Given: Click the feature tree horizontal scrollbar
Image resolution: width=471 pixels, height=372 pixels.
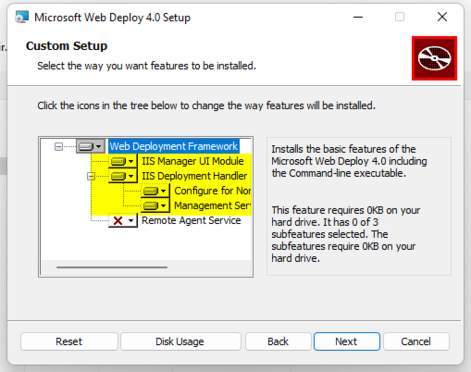Looking at the screenshot, I should (112, 267).
